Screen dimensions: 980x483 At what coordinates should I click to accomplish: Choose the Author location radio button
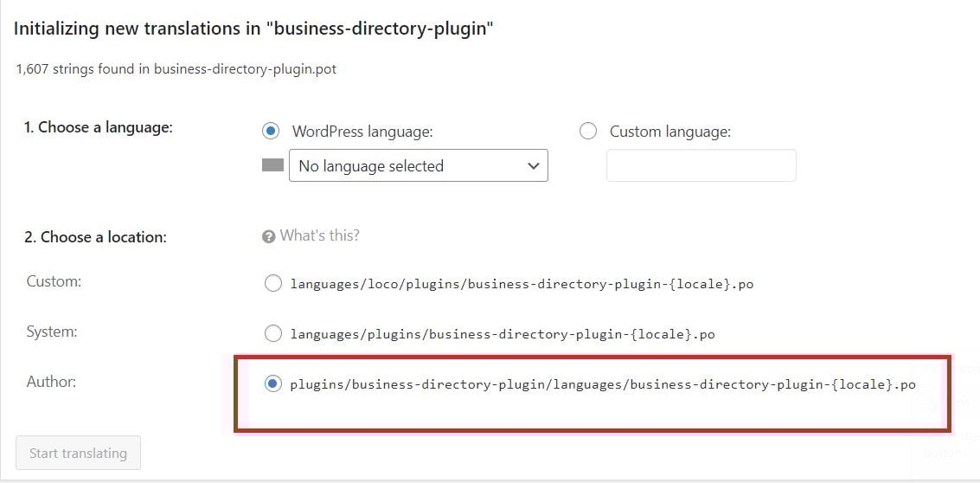tap(273, 384)
